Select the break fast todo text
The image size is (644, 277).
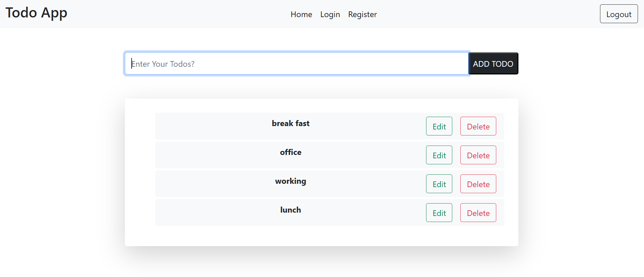tap(290, 123)
